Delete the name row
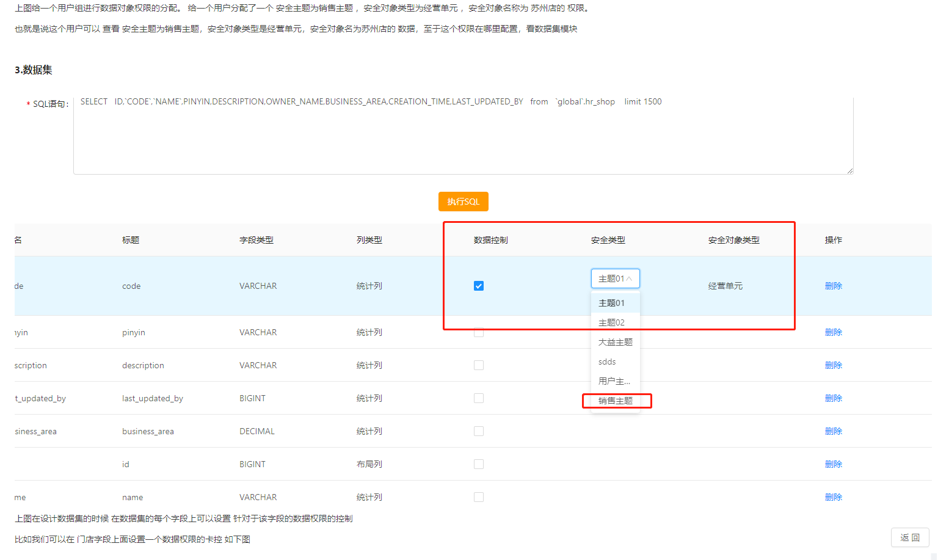 click(x=834, y=497)
